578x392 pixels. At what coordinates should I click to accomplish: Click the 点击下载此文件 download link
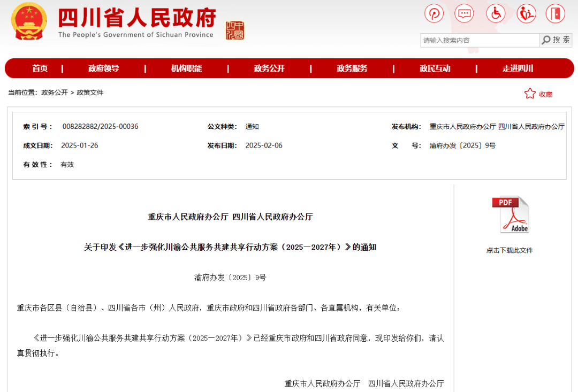pos(509,250)
